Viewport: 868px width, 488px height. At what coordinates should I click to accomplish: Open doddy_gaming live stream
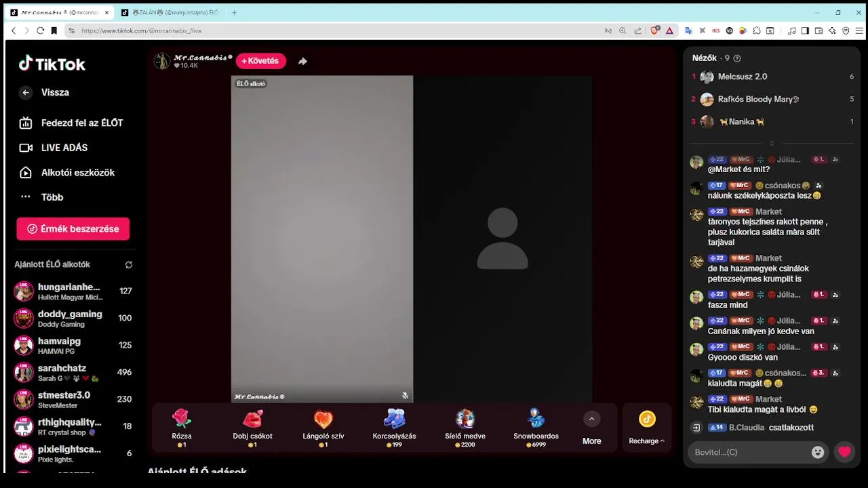point(73,319)
